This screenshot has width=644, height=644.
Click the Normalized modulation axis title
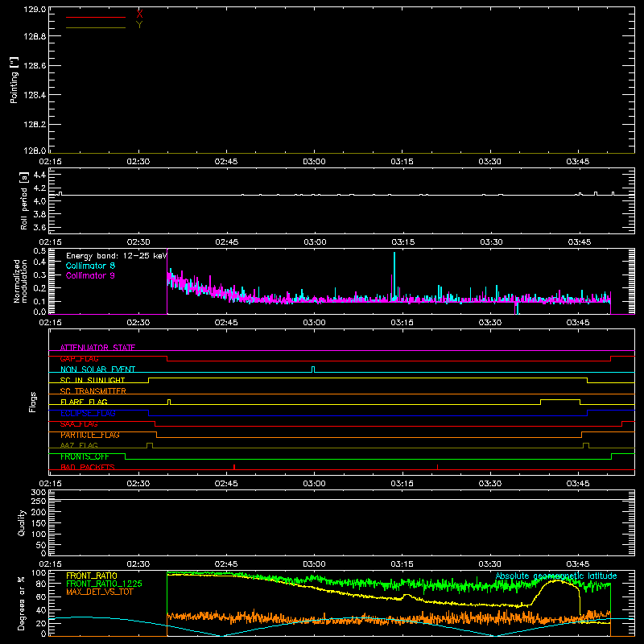tap(20, 281)
